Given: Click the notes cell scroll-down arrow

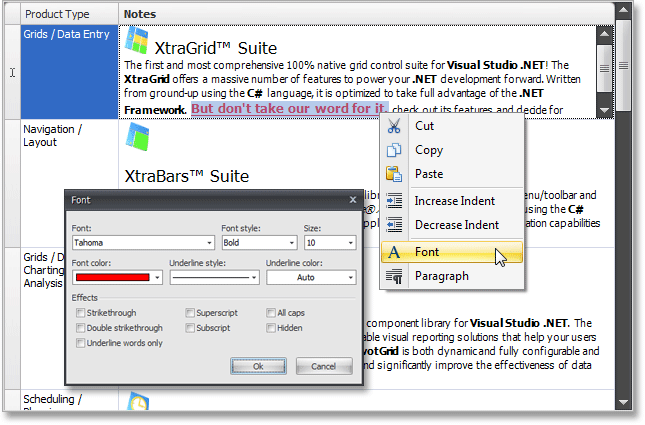Looking at the screenshot, I should click(x=604, y=110).
